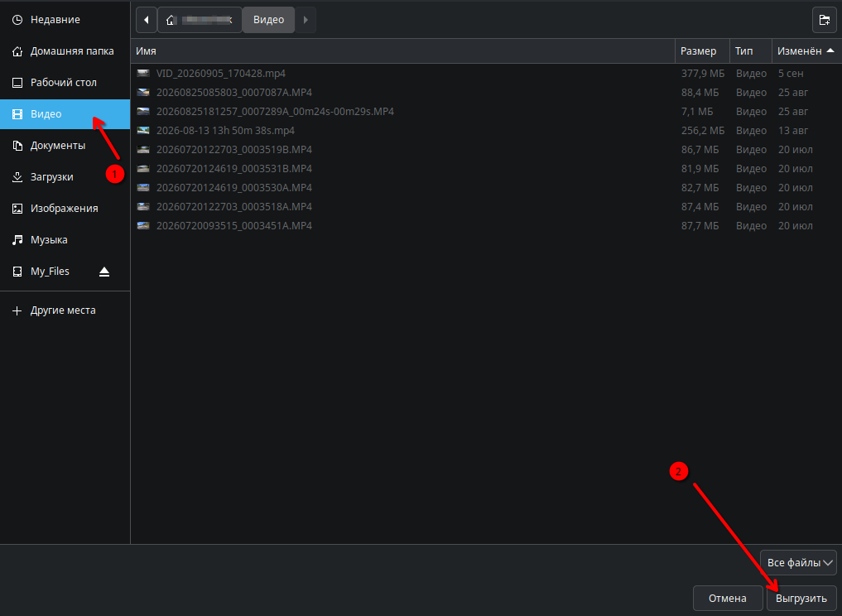Click thumbnail of VID_20260905_170428.mp4

143,73
